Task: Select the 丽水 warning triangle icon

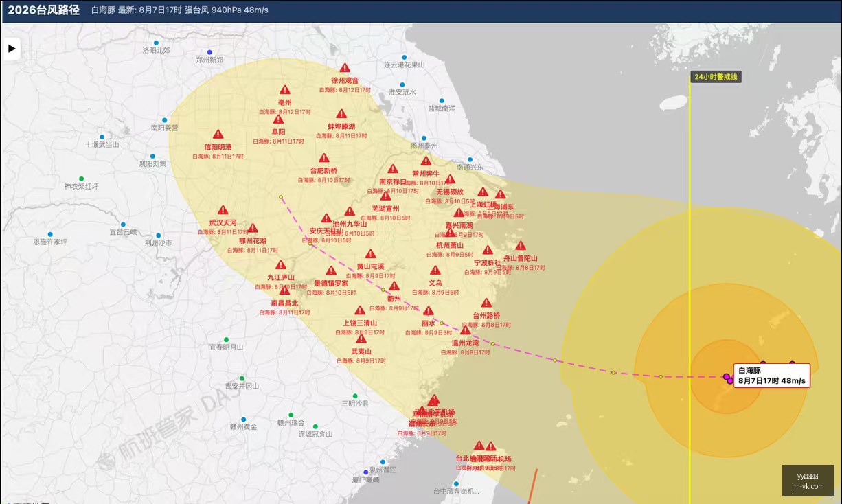Action: click(429, 311)
